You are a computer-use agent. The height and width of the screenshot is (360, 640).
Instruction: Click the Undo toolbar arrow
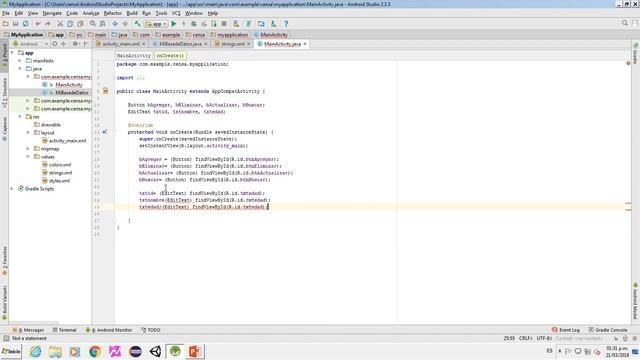[38, 24]
